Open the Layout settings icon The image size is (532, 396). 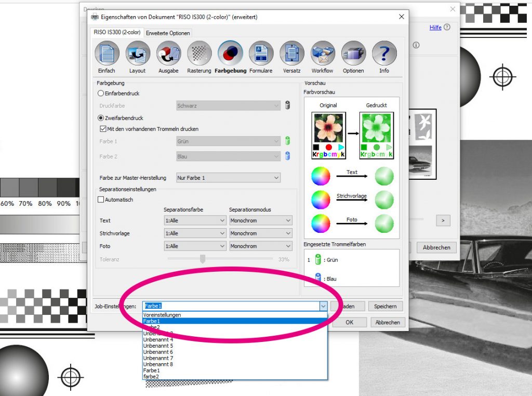pos(137,54)
